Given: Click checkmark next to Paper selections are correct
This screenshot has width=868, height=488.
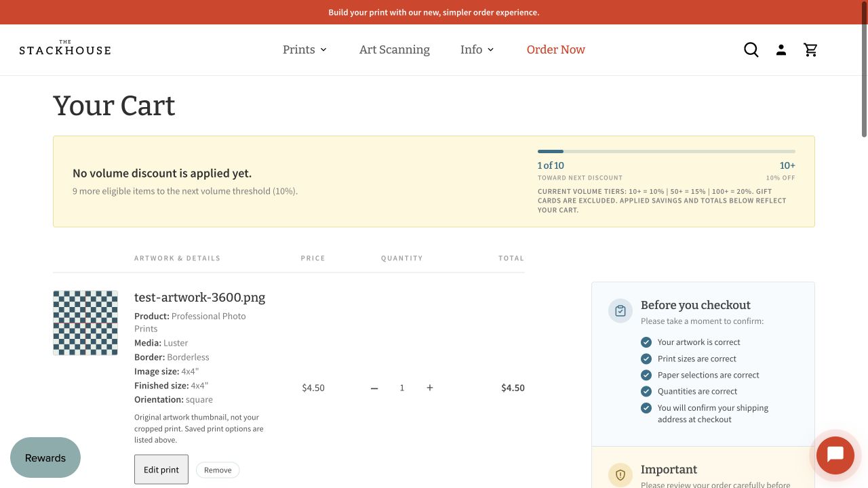Looking at the screenshot, I should click(x=646, y=375).
